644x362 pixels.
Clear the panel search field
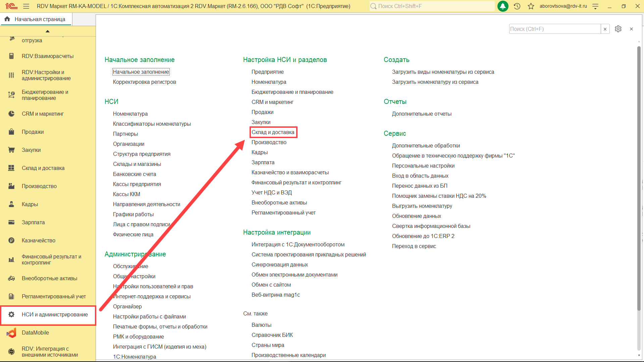pyautogui.click(x=605, y=29)
